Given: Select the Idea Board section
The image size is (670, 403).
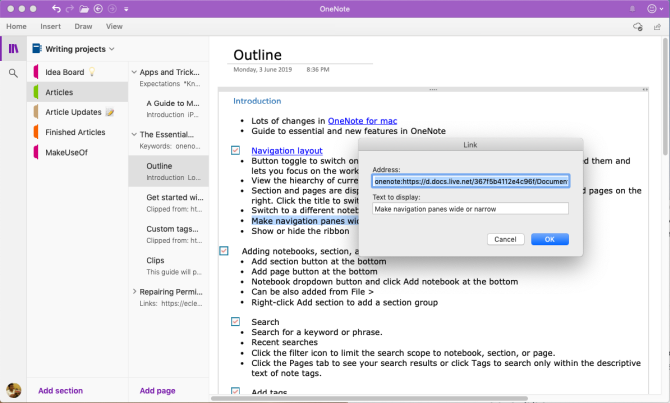Looking at the screenshot, I should pos(77,72).
